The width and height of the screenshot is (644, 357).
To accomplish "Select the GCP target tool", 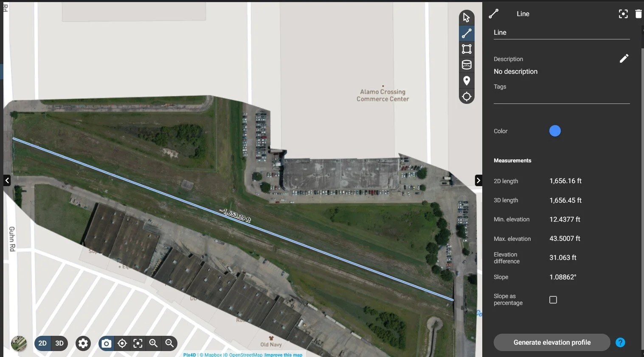I will (467, 96).
